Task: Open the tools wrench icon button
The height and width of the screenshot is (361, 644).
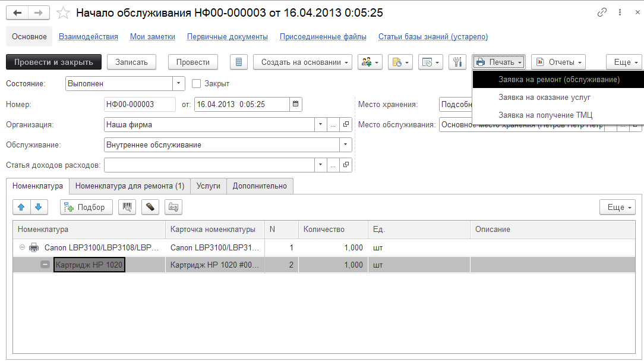Action: coord(457,62)
